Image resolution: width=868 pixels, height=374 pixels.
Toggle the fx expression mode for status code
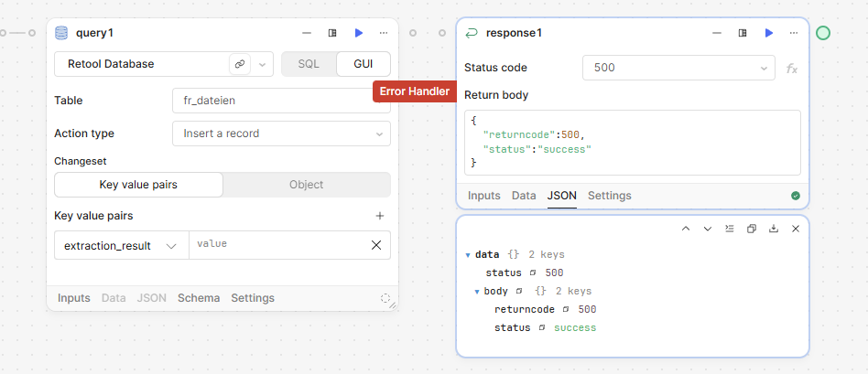pyautogui.click(x=792, y=69)
